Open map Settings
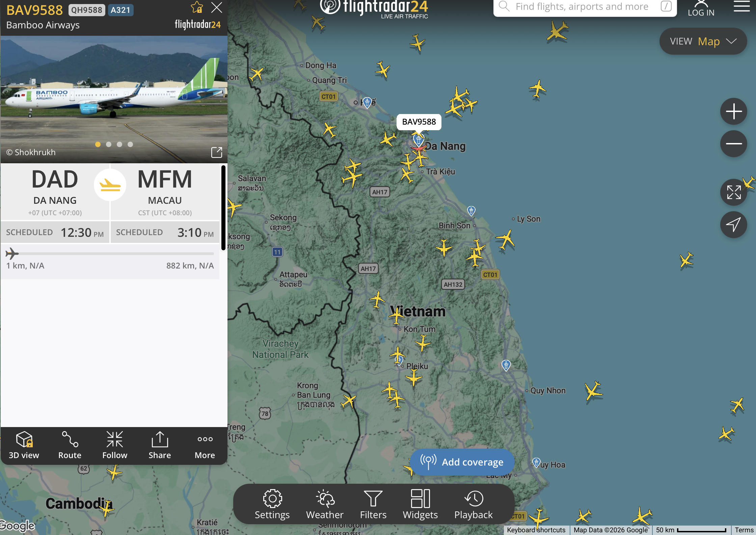 click(x=272, y=504)
